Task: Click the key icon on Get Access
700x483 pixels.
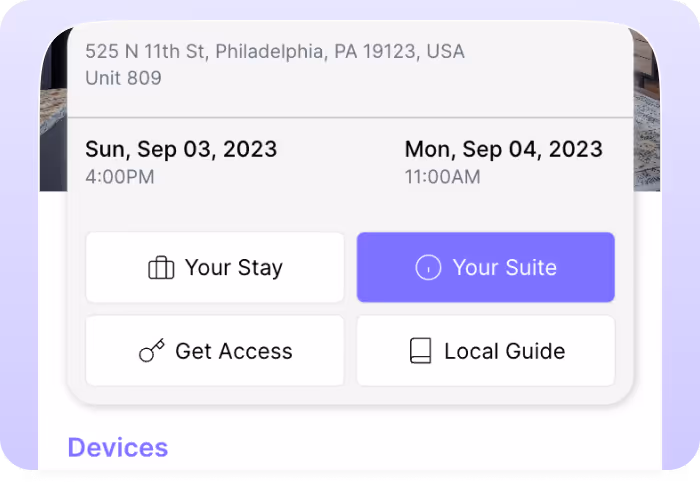Action: coord(152,351)
